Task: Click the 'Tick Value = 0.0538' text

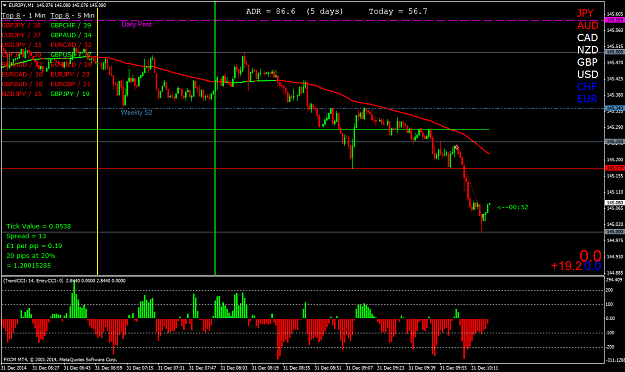Action: (x=39, y=226)
